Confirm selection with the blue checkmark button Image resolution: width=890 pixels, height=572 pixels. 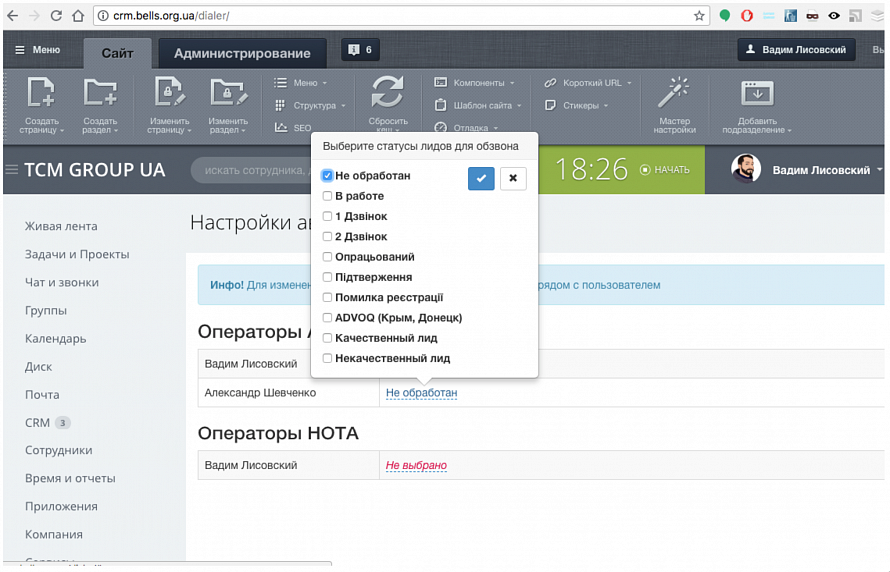[x=481, y=178]
